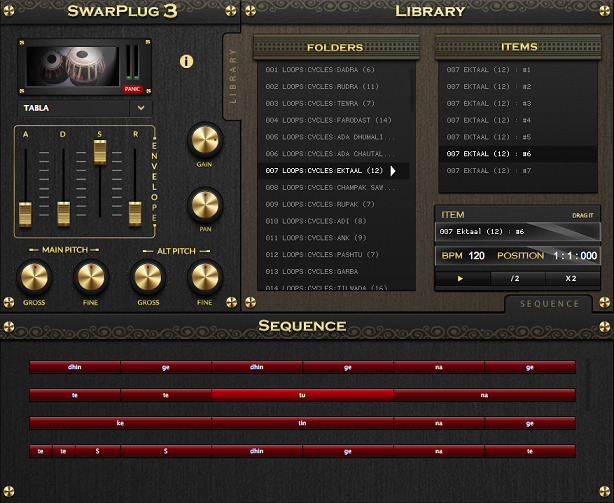Adjust the Decay (D) envelope slider
Viewport: 614px width, 503px height.
pyautogui.click(x=63, y=214)
